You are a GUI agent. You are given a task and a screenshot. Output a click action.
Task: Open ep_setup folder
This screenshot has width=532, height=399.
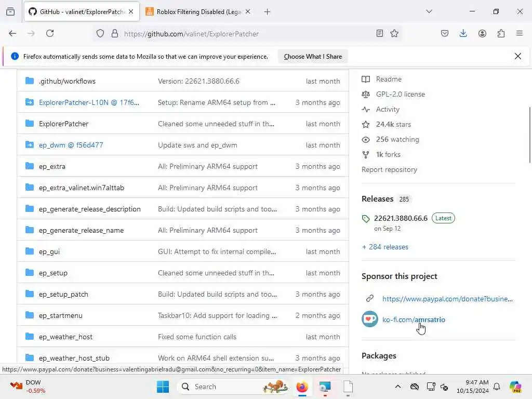(x=53, y=273)
